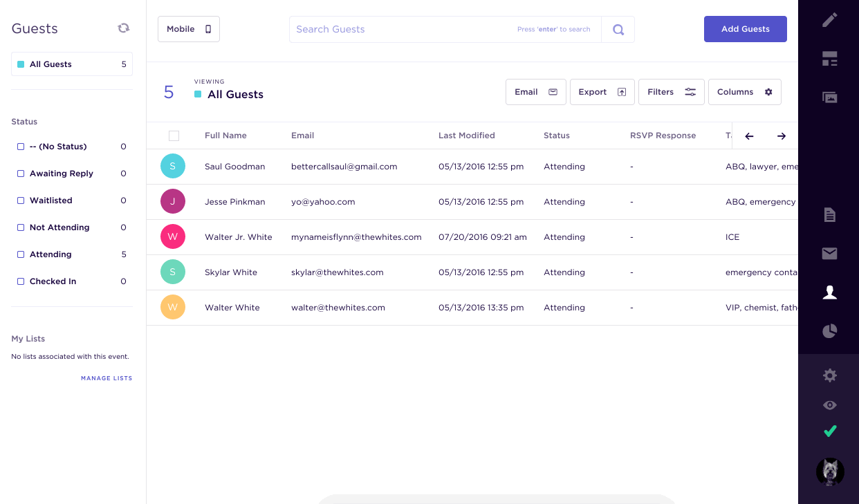Open the image gallery icon in sidebar
This screenshot has height=504, width=859.
coord(830,97)
